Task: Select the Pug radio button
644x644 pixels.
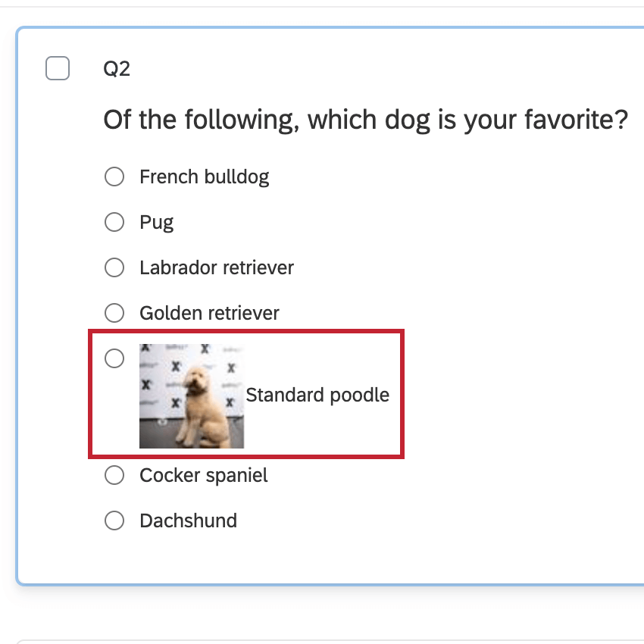Action: pyautogui.click(x=114, y=222)
